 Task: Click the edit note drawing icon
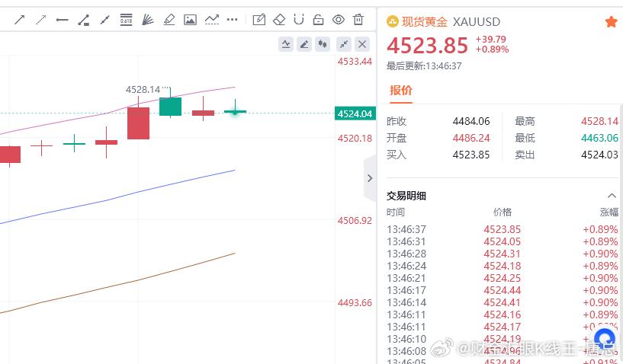pos(259,19)
